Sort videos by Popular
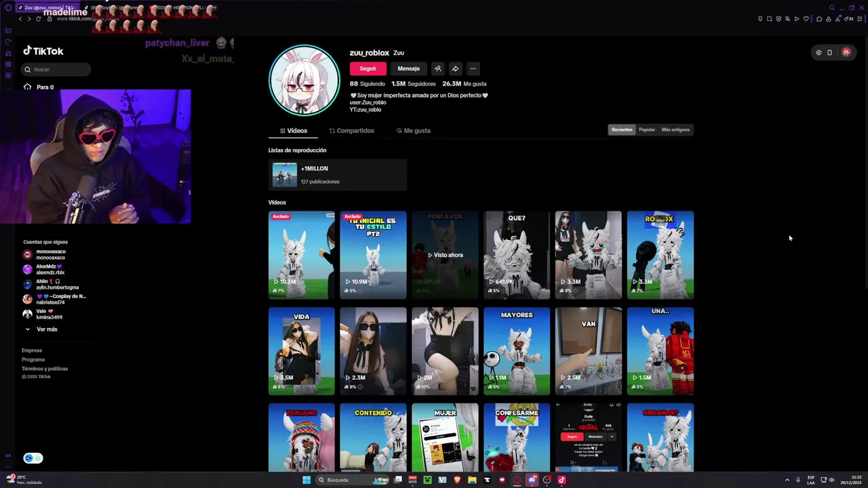This screenshot has width=868, height=488. pyautogui.click(x=647, y=129)
